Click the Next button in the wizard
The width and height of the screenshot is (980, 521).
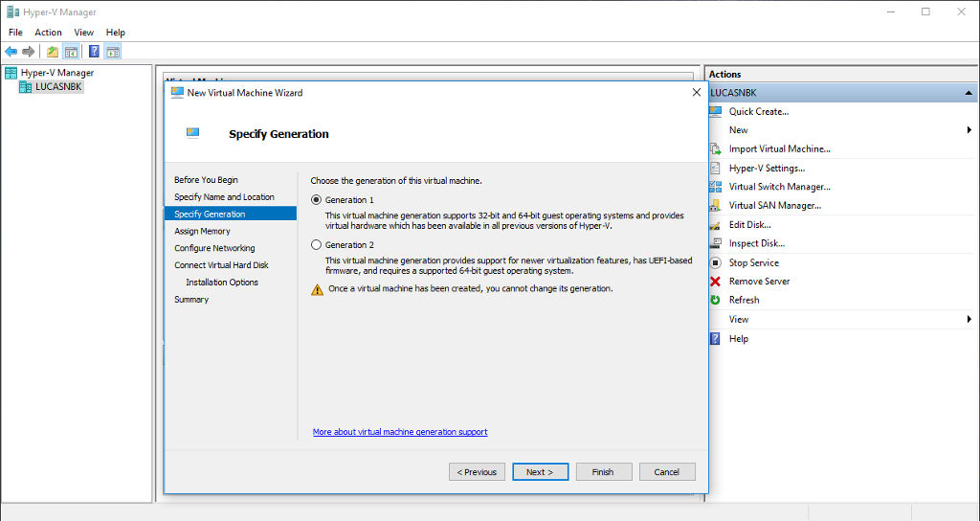click(x=540, y=472)
